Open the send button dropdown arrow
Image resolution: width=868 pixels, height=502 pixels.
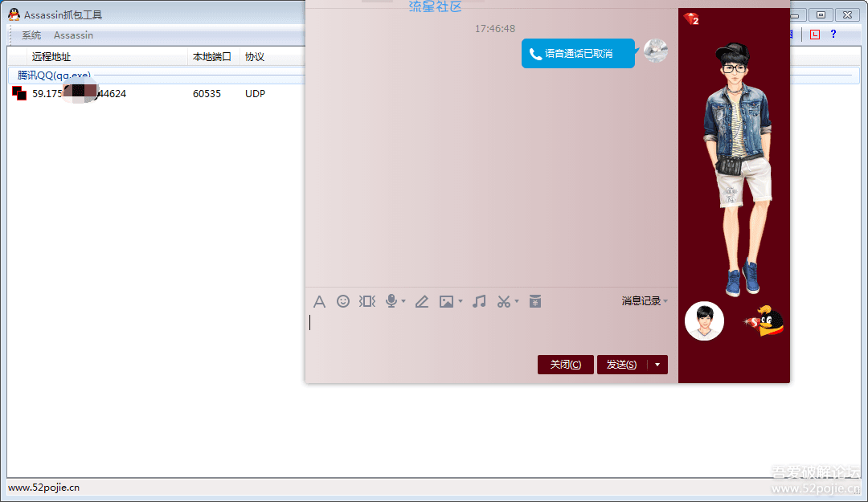657,365
